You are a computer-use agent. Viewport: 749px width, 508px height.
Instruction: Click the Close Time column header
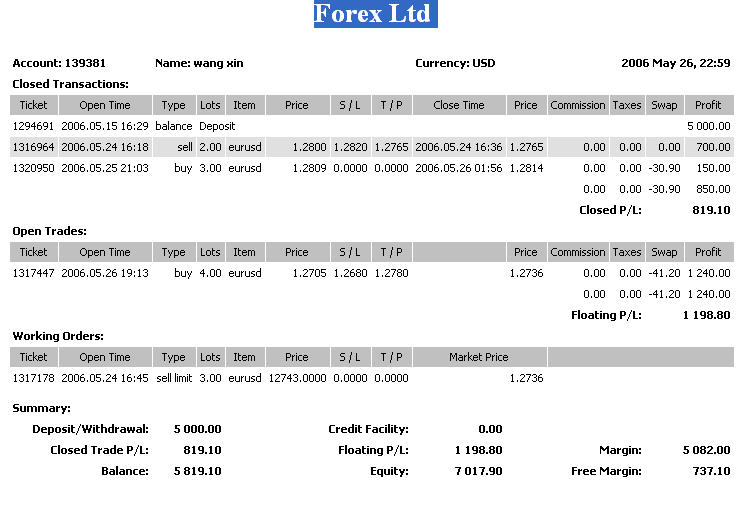459,105
